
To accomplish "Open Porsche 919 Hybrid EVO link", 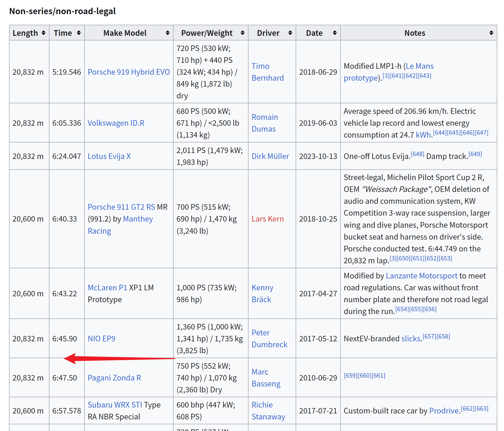I will click(x=129, y=72).
